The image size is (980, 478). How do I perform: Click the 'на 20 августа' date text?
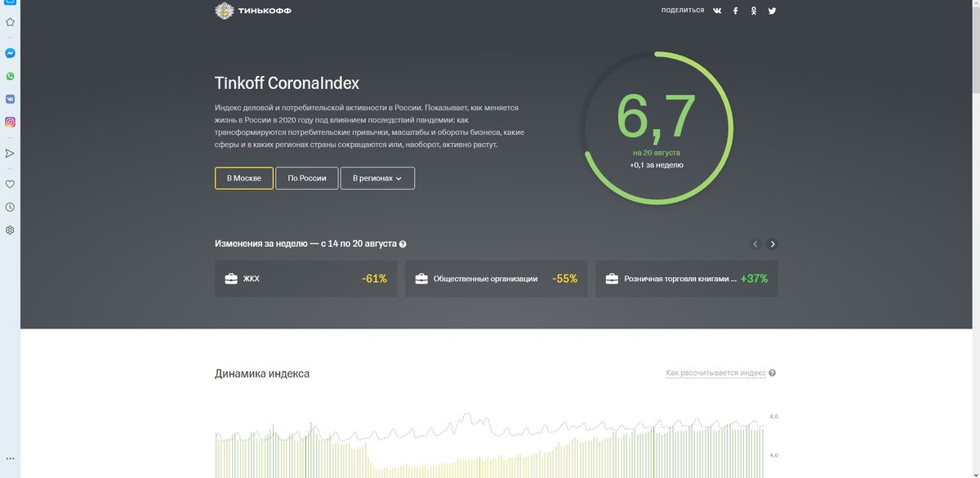(x=657, y=153)
